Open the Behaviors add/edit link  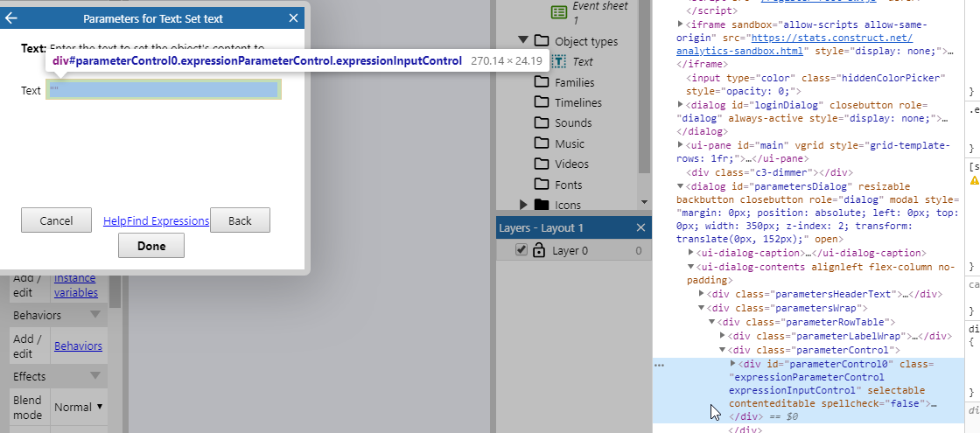(78, 346)
